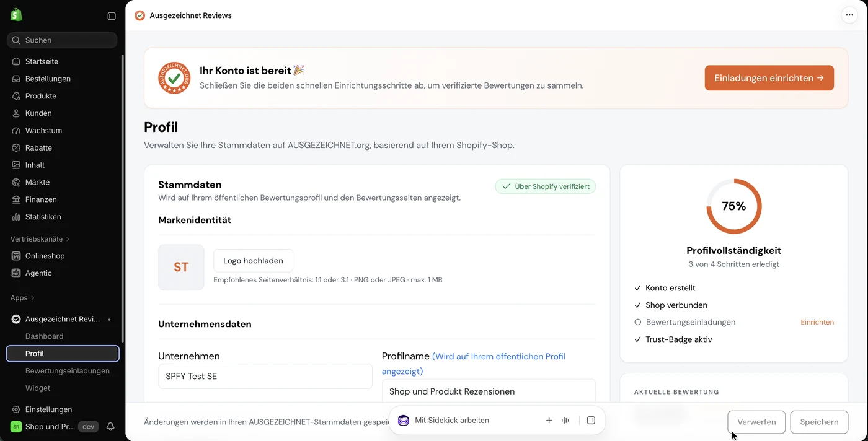The width and height of the screenshot is (868, 441).
Task: Click the Onlineshop store icon
Action: tap(16, 256)
